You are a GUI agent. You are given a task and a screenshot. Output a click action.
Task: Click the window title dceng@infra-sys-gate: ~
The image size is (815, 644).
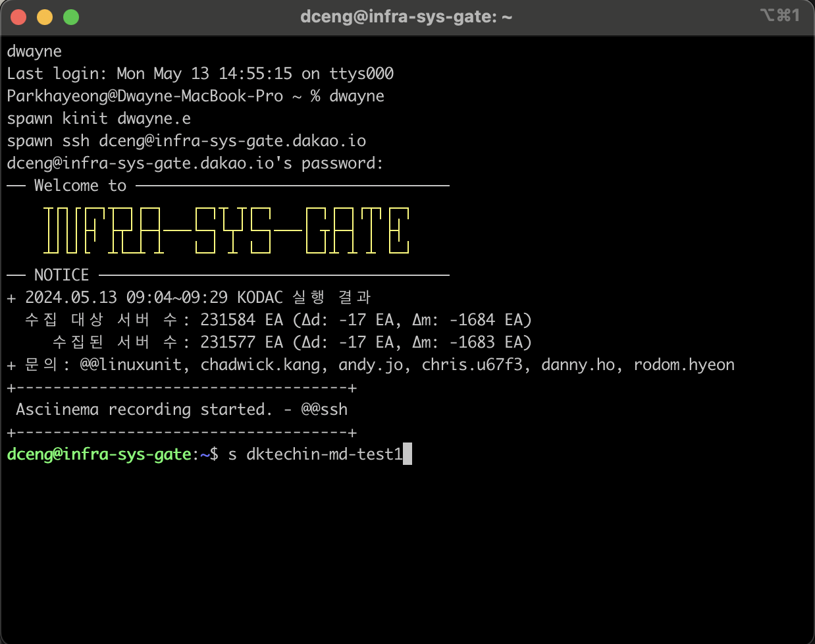tap(406, 17)
